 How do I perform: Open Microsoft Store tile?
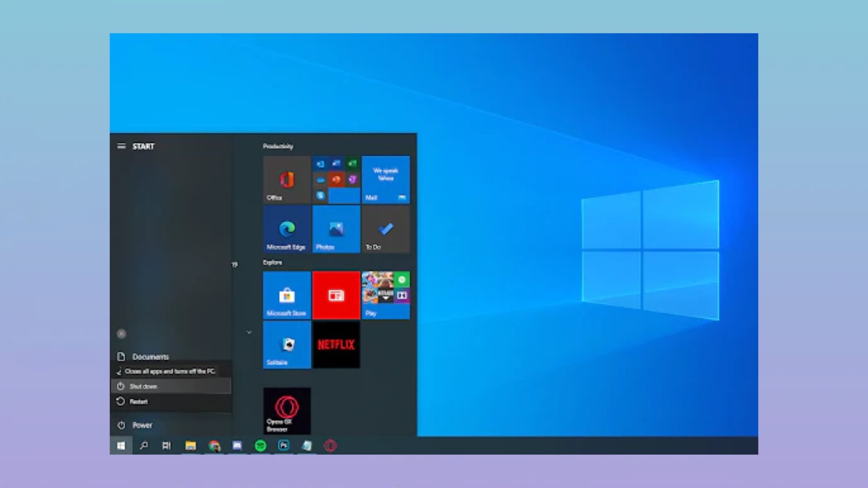287,295
